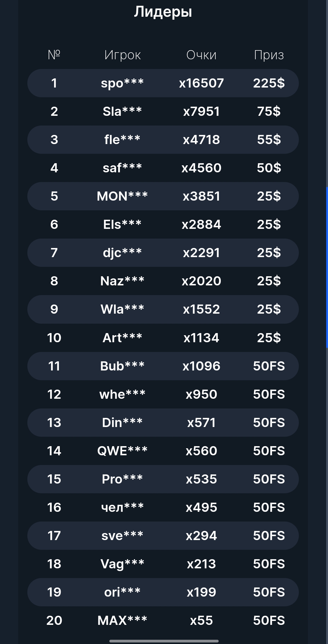Image resolution: width=328 pixels, height=644 pixels.
Task: Click the Игрок column header
Action: 122,55
